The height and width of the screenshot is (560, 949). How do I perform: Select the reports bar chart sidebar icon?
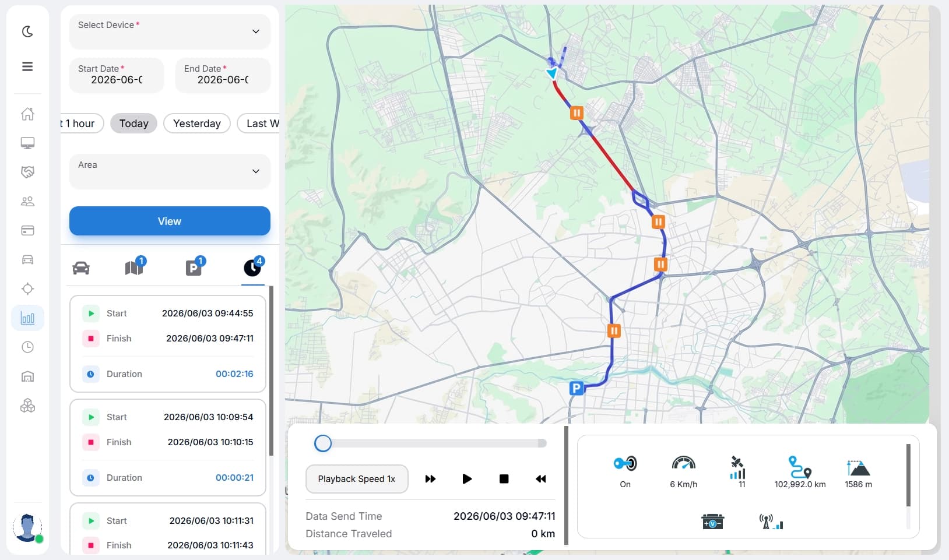27,318
